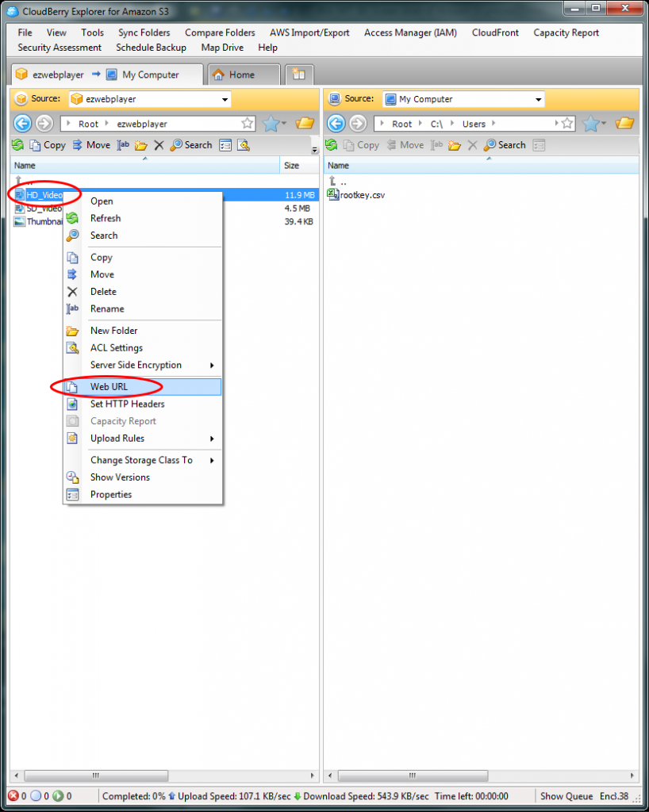Choose Search in the context menu
Screen dimensions: 649x812
143,235
